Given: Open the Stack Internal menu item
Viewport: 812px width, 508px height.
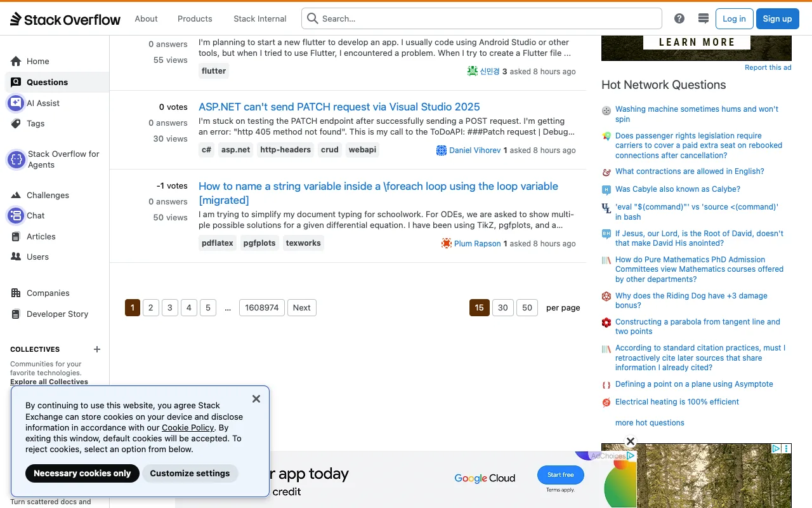Looking at the screenshot, I should tap(260, 18).
